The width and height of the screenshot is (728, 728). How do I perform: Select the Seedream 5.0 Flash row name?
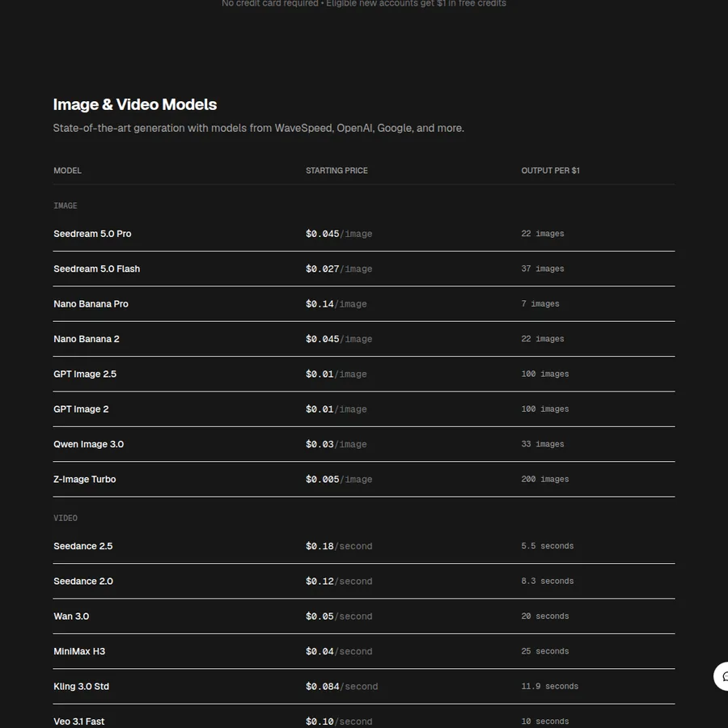coord(96,269)
